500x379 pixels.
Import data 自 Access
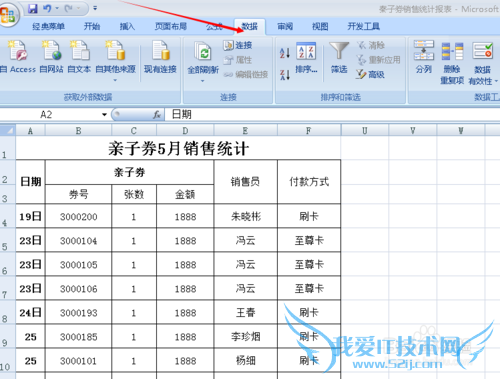tap(18, 57)
